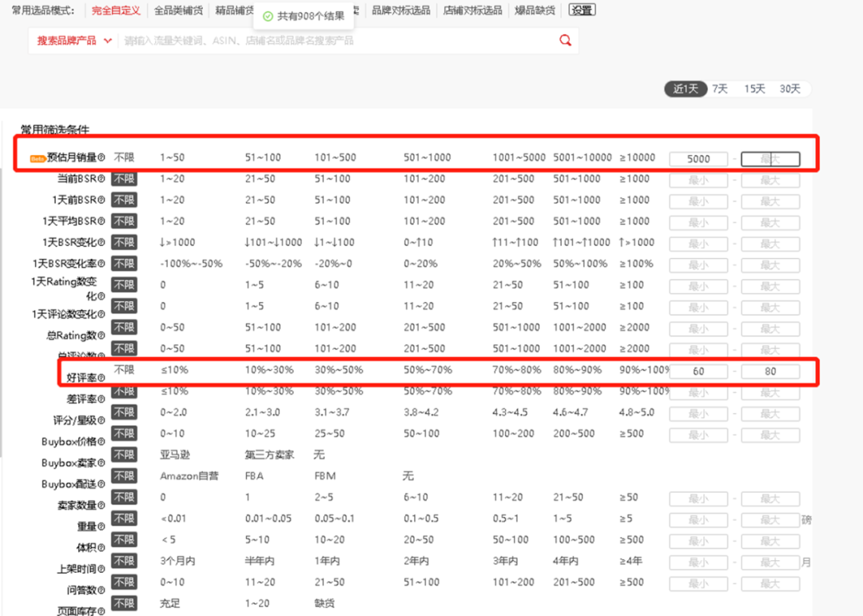Select the 店铺对标选品 menu item

tap(472, 10)
